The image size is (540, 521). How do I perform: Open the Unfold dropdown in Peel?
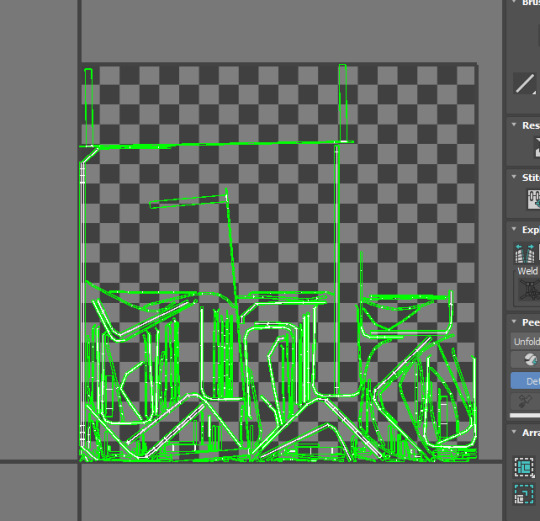coord(525,341)
